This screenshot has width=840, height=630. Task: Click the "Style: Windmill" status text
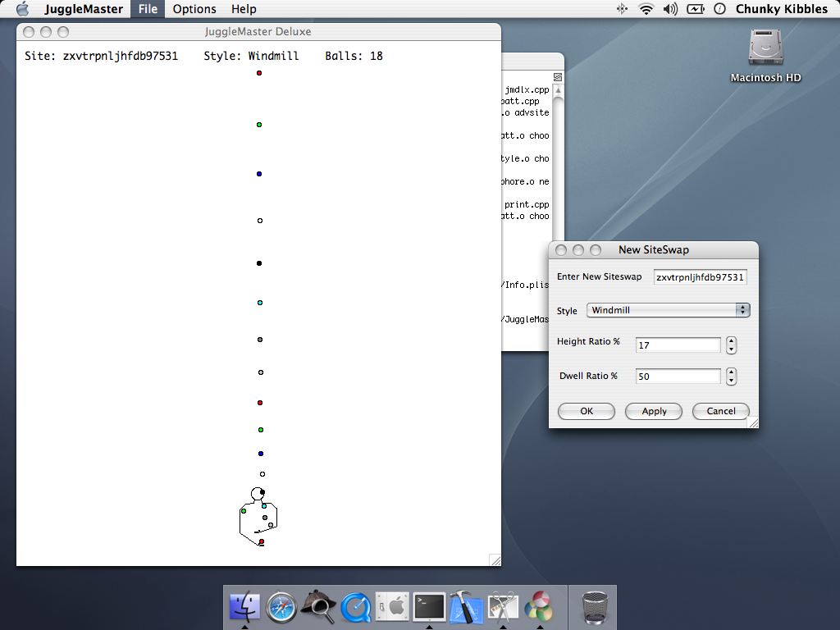pyautogui.click(x=251, y=56)
